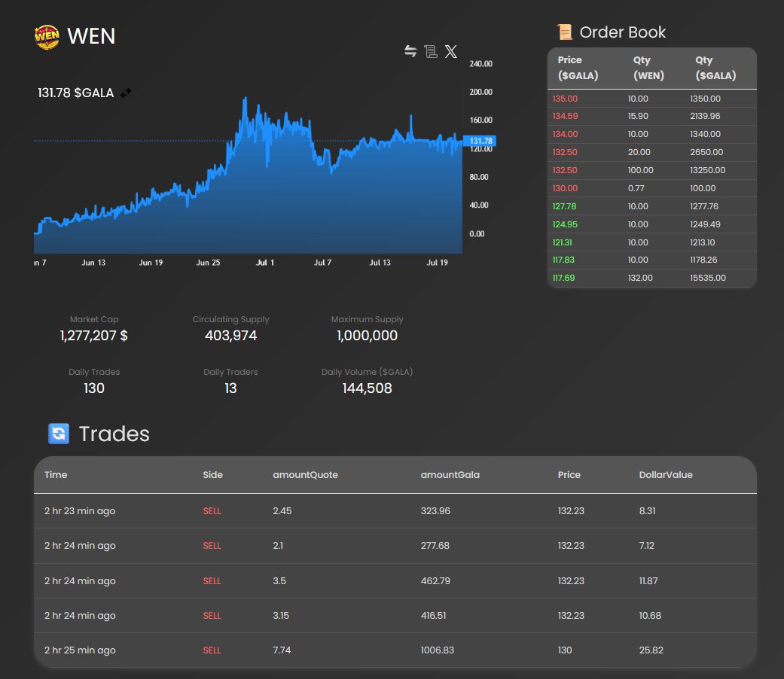The width and height of the screenshot is (784, 679).
Task: Click the Daily Traders value 13
Action: [x=230, y=388]
